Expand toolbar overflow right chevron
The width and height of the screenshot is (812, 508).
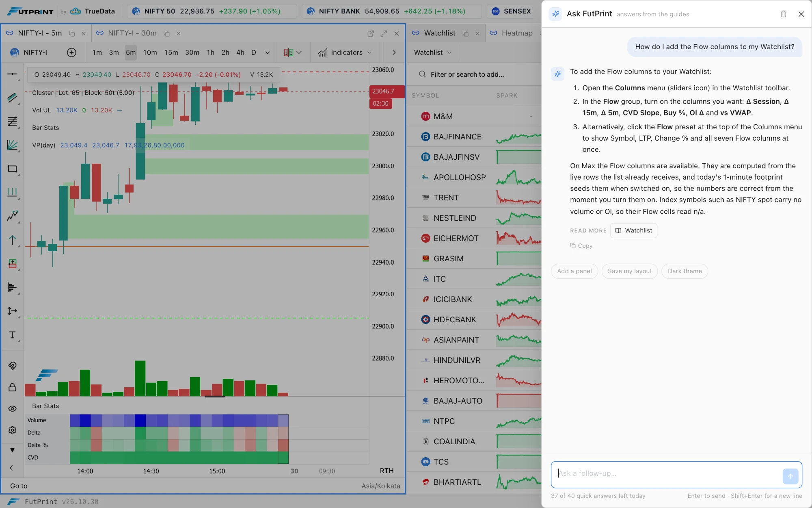394,52
